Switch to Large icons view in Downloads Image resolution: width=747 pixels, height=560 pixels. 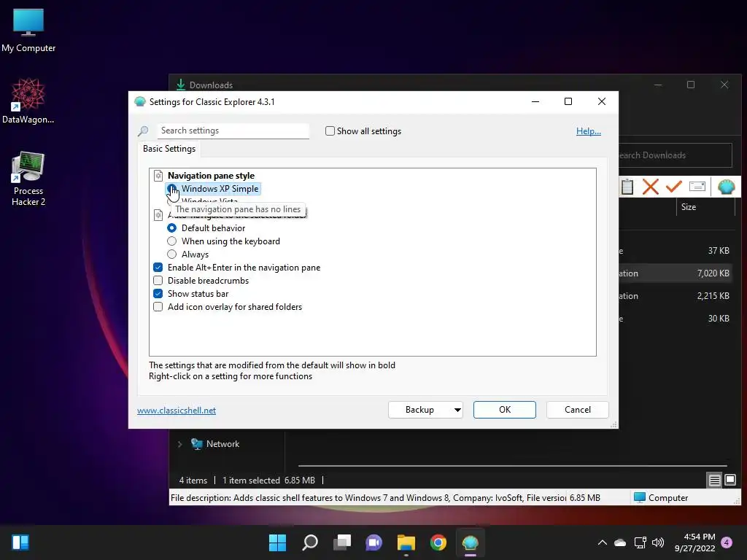pyautogui.click(x=729, y=480)
